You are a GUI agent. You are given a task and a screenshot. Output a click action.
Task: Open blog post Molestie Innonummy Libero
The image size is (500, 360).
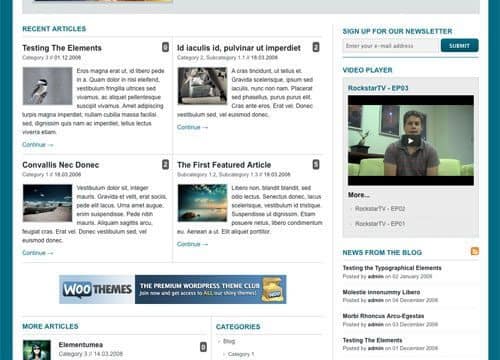(x=381, y=292)
